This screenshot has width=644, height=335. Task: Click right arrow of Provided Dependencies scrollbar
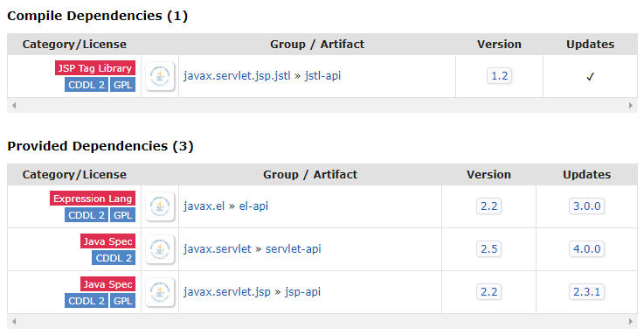[630, 321]
